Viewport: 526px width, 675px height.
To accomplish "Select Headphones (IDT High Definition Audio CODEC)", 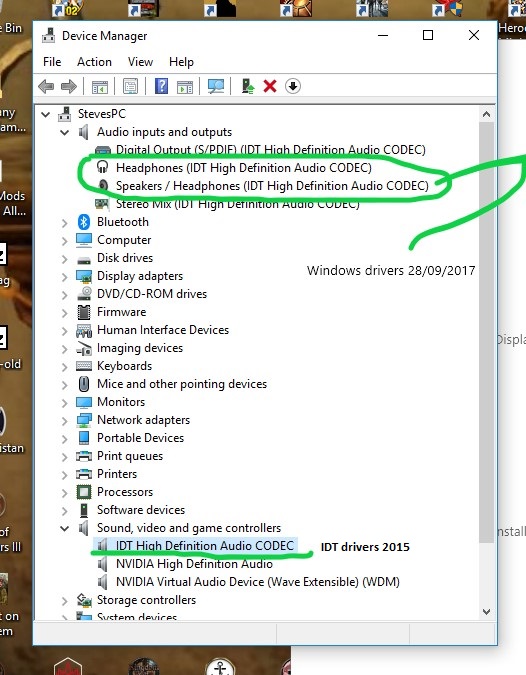I will pyautogui.click(x=244, y=168).
